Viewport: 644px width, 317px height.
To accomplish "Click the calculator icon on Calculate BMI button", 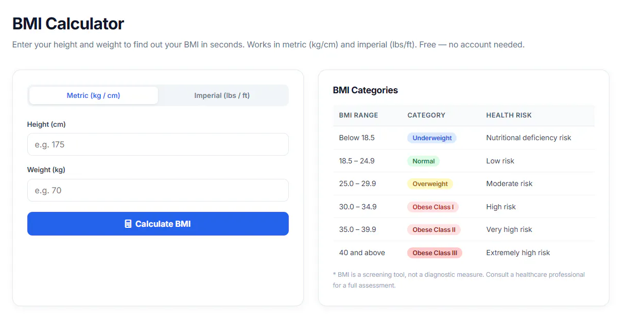I will [128, 224].
